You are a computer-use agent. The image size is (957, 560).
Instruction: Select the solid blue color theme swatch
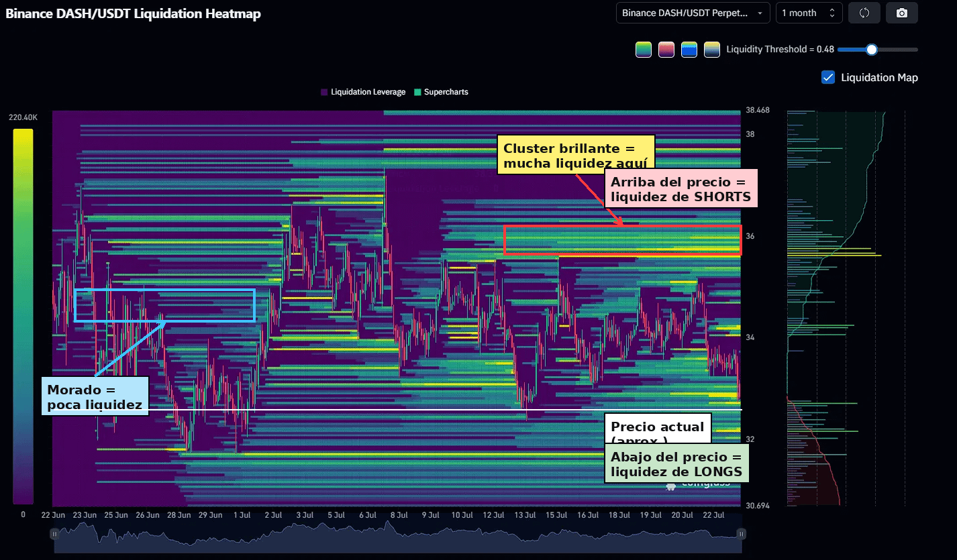tap(689, 50)
